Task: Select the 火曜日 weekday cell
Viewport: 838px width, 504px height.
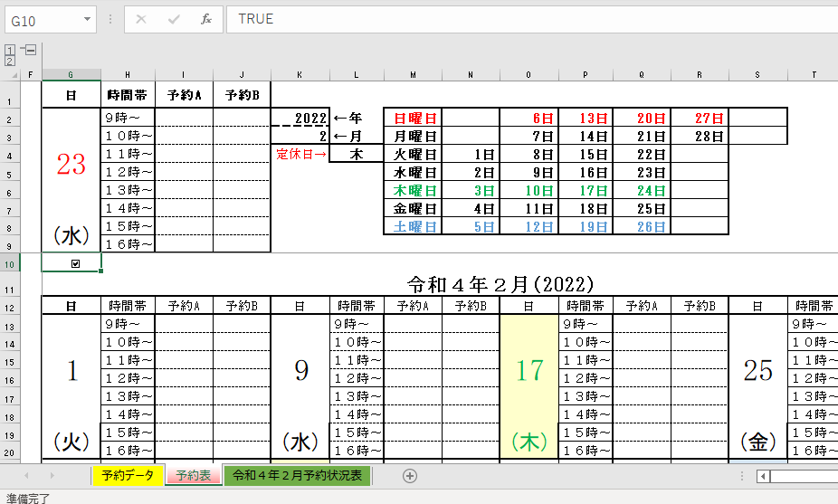Action: click(x=414, y=154)
